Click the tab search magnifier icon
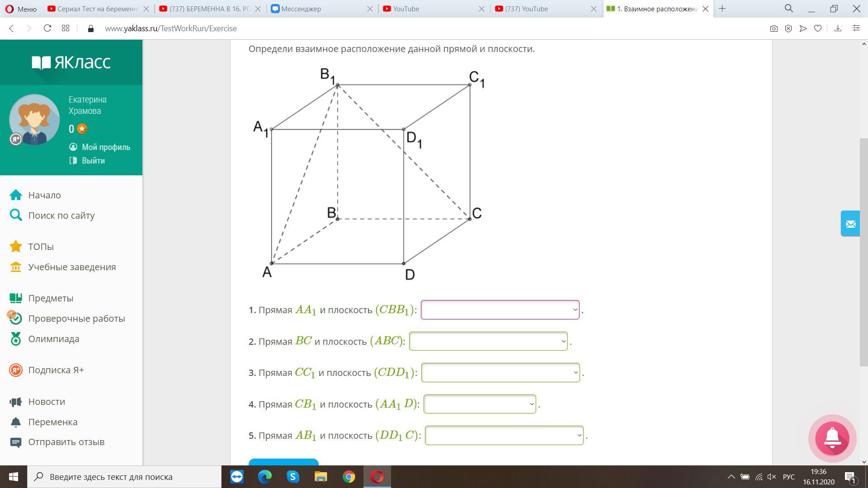 pos(789,9)
